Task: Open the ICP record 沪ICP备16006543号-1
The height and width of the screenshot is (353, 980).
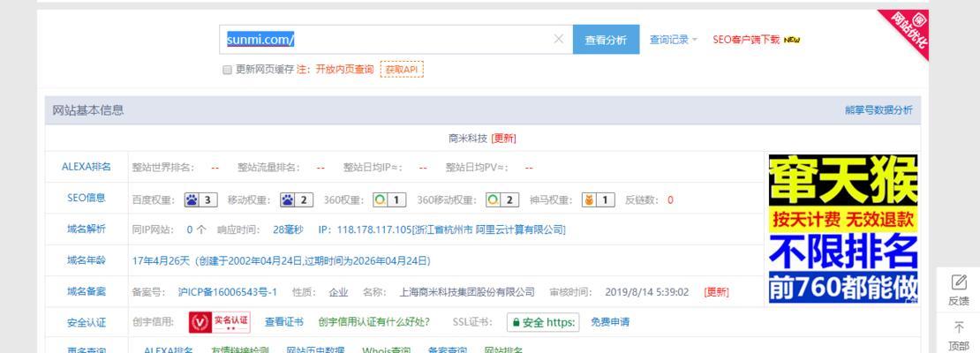Action: [x=227, y=292]
